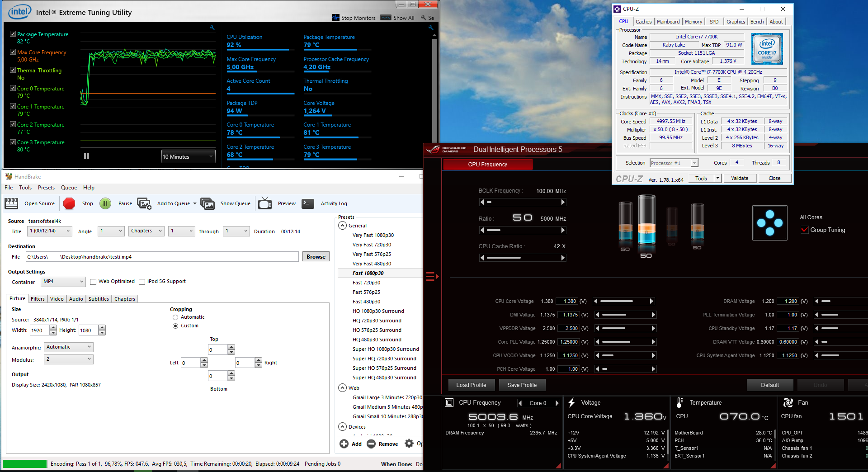868x472 pixels.
Task: Collapse the Web presets group
Action: (x=343, y=388)
